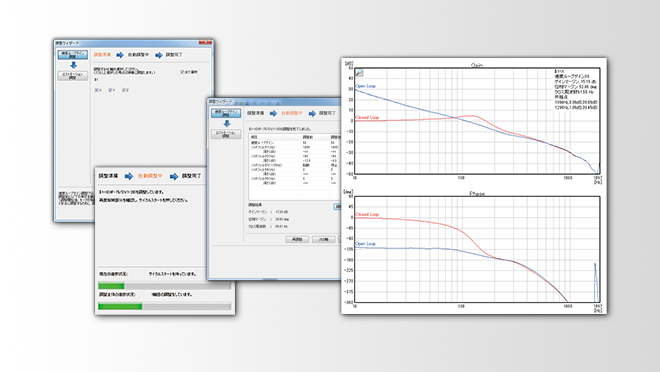The height and width of the screenshot is (372, 660).
Task: Click the blue down arrow in results table window
Action: pyautogui.click(x=227, y=123)
